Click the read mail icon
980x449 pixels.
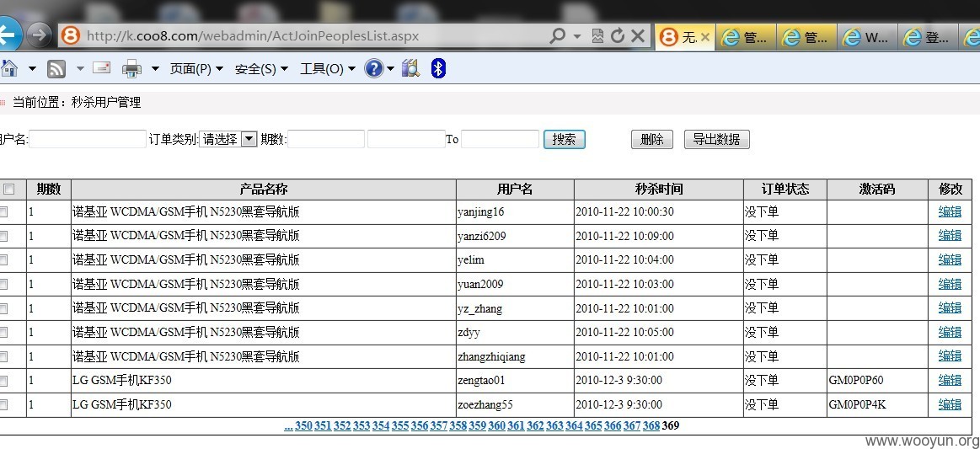(x=101, y=67)
